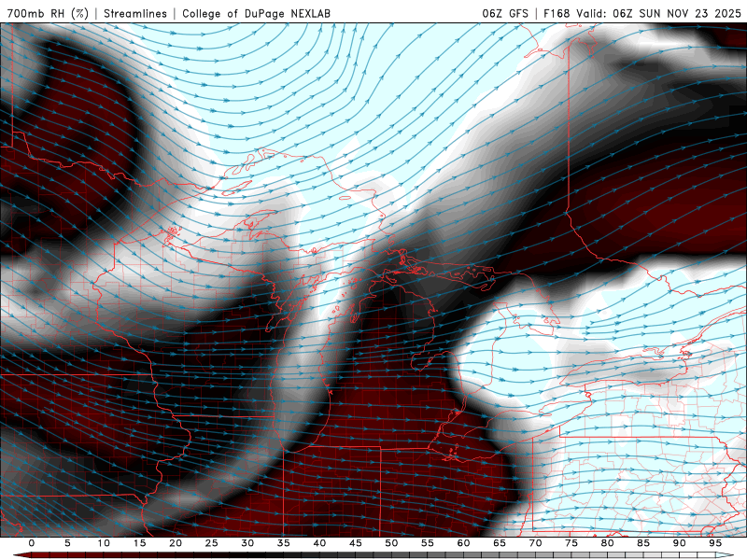
Task: Click the colorbar label '20'
Action: click(x=176, y=543)
